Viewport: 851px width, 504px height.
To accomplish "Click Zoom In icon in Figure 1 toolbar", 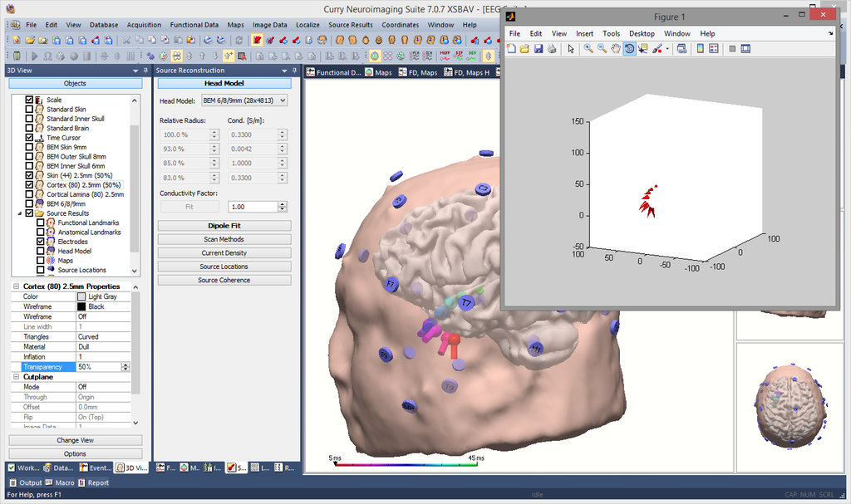I will [x=588, y=49].
